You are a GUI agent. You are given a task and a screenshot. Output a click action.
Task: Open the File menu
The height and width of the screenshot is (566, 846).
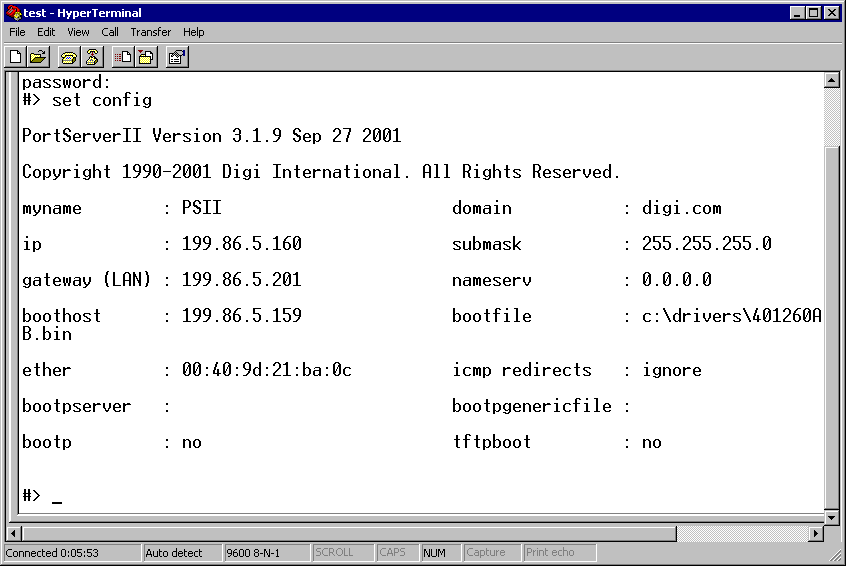pyautogui.click(x=17, y=32)
